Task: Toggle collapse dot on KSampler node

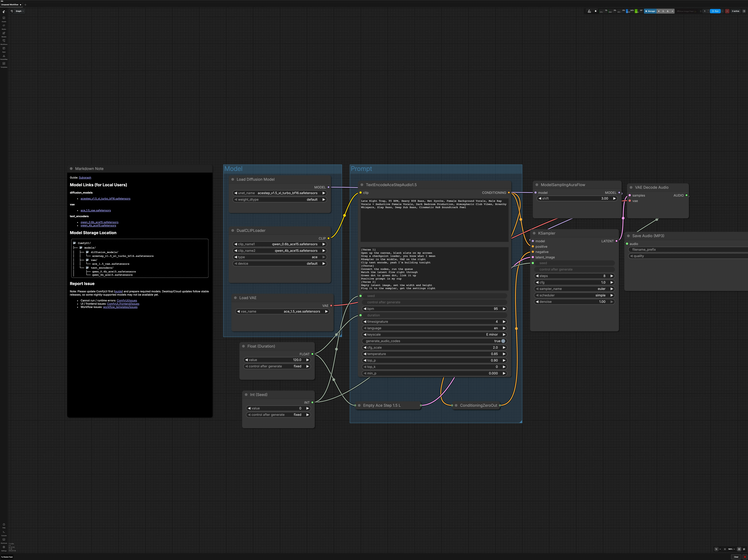Action: click(534, 233)
